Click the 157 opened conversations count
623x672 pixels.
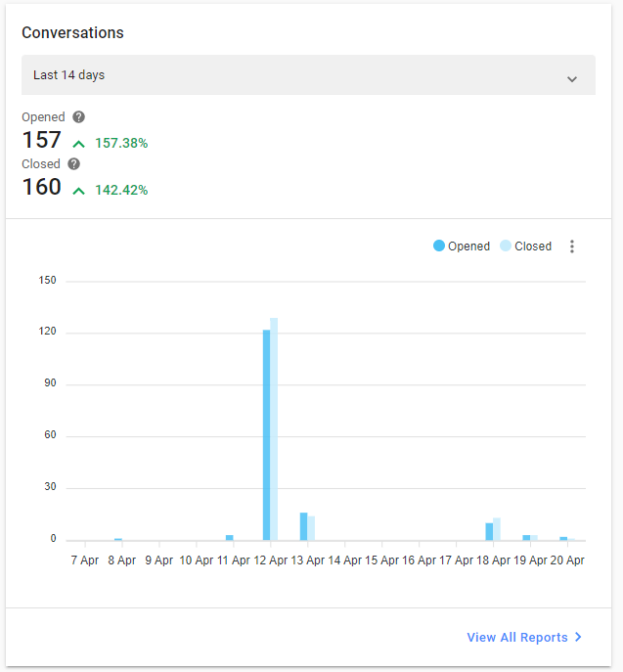[x=41, y=140]
